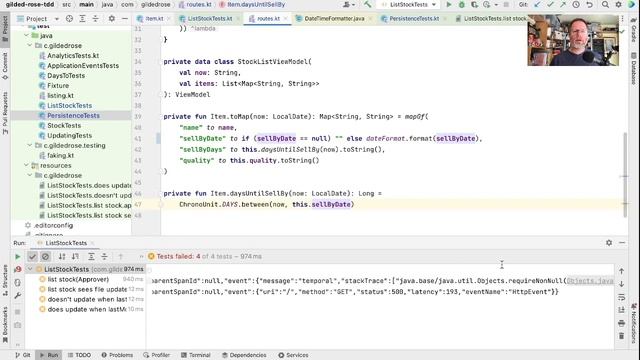
Task: Select failed test list stock(Approver)
Action: (78, 279)
